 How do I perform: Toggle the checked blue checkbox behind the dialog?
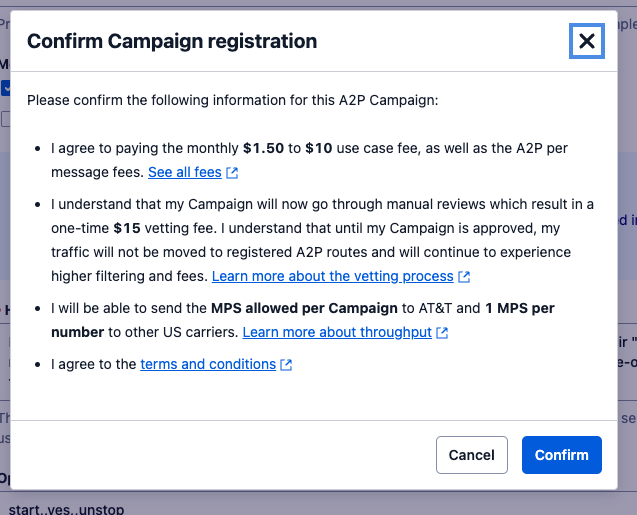pos(6,88)
